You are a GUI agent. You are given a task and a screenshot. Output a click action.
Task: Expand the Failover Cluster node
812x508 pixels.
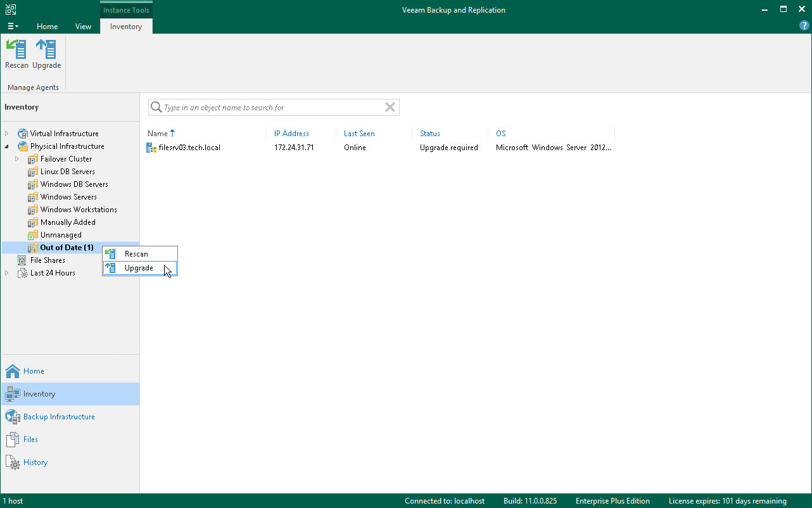click(x=17, y=159)
